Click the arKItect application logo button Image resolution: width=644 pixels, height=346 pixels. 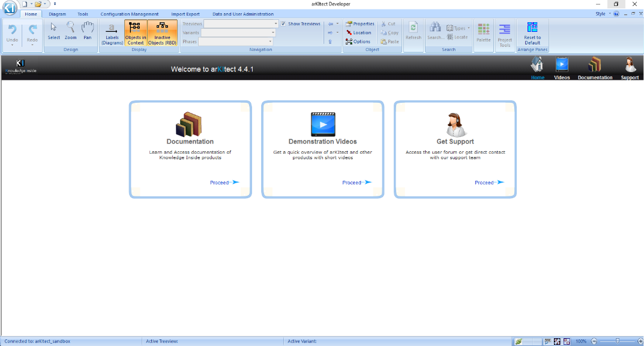point(10,8)
